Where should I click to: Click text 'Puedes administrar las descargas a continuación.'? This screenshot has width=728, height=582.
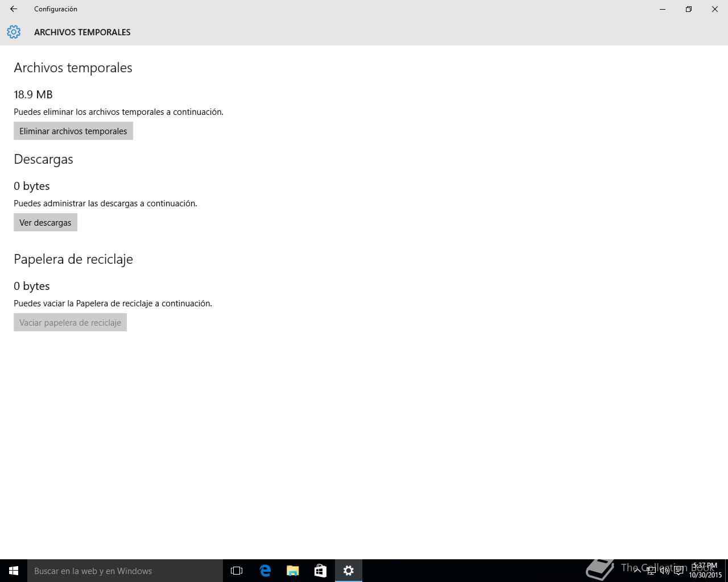[105, 203]
